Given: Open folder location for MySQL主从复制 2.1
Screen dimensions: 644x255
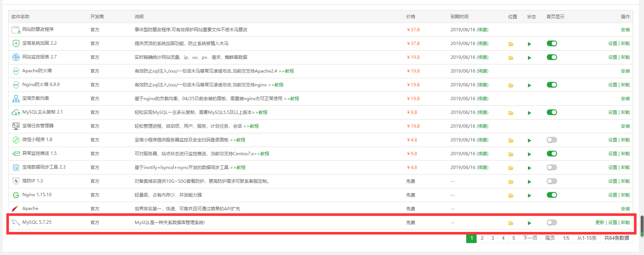Looking at the screenshot, I should pos(511,113).
